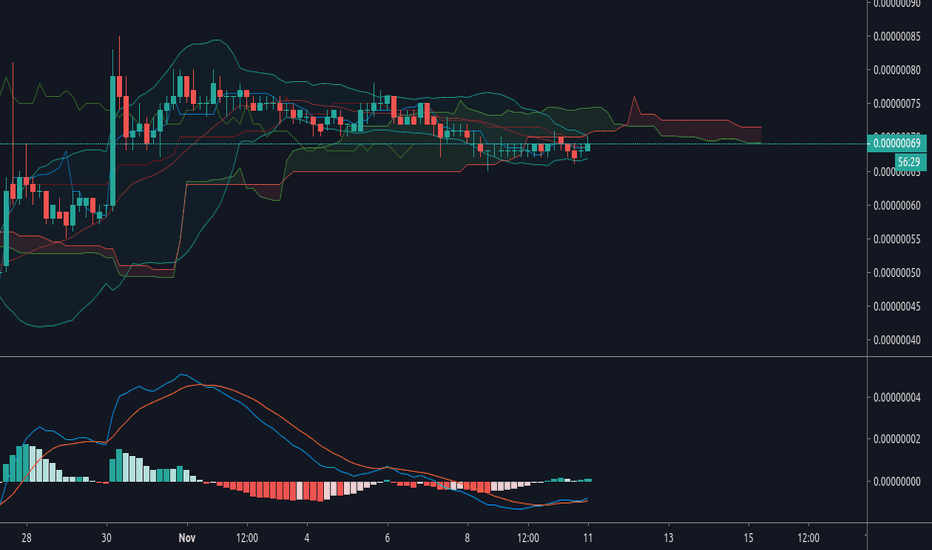Click the MACD axis label 0.00000004
Image resolution: width=932 pixels, height=550 pixels.
click(x=897, y=397)
